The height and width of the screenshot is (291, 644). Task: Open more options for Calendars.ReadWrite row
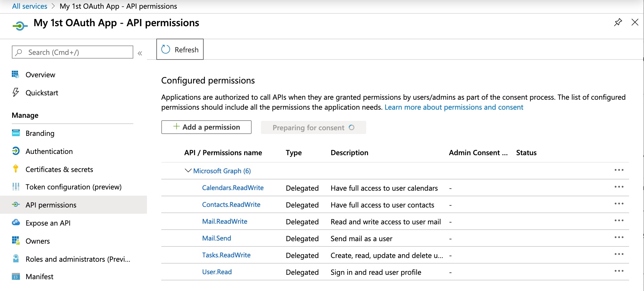(619, 187)
